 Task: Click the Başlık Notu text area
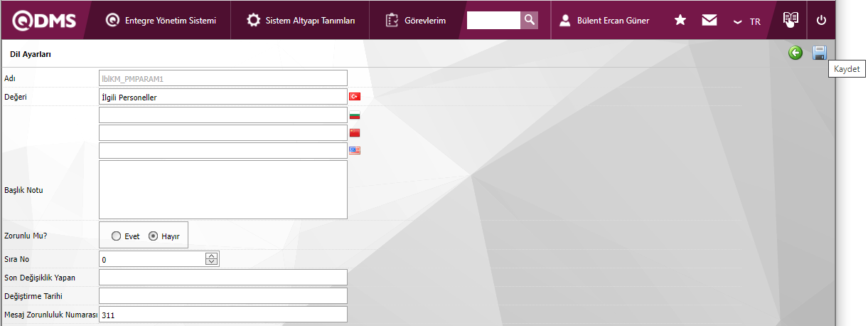pos(223,189)
